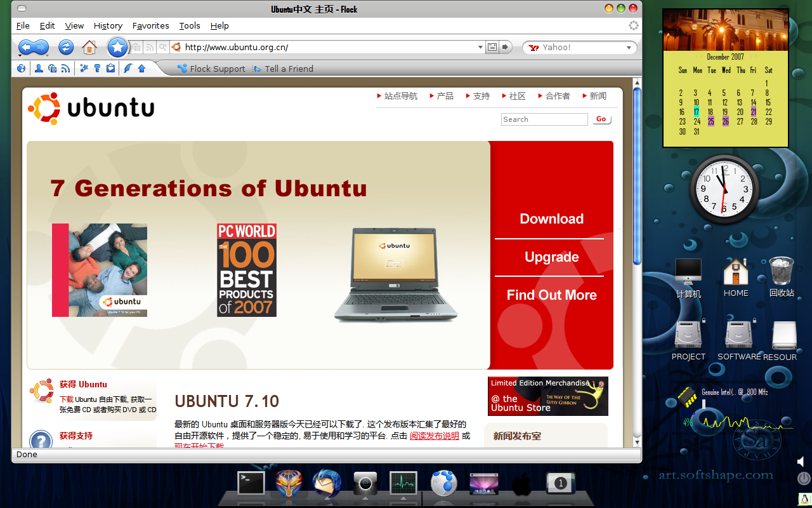Image resolution: width=812 pixels, height=508 pixels.
Task: Click the Go button beside Search
Action: pyautogui.click(x=601, y=119)
